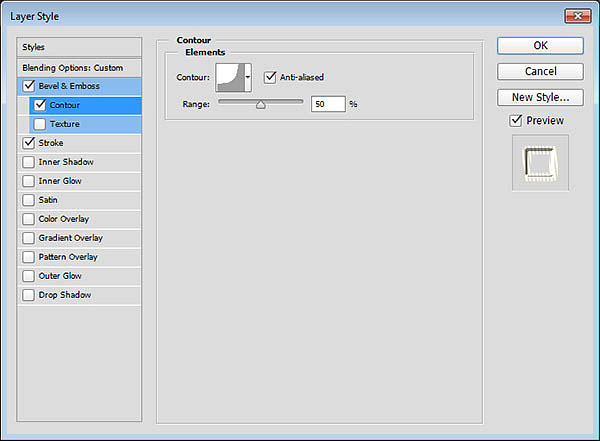Click the contour curve thumbnail
The height and width of the screenshot is (441, 600).
230,77
